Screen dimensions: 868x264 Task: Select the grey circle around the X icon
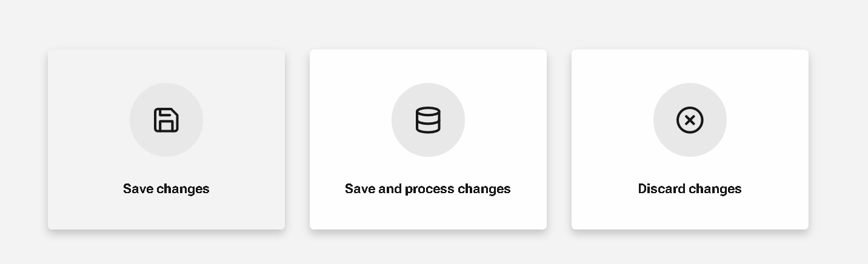click(x=690, y=120)
